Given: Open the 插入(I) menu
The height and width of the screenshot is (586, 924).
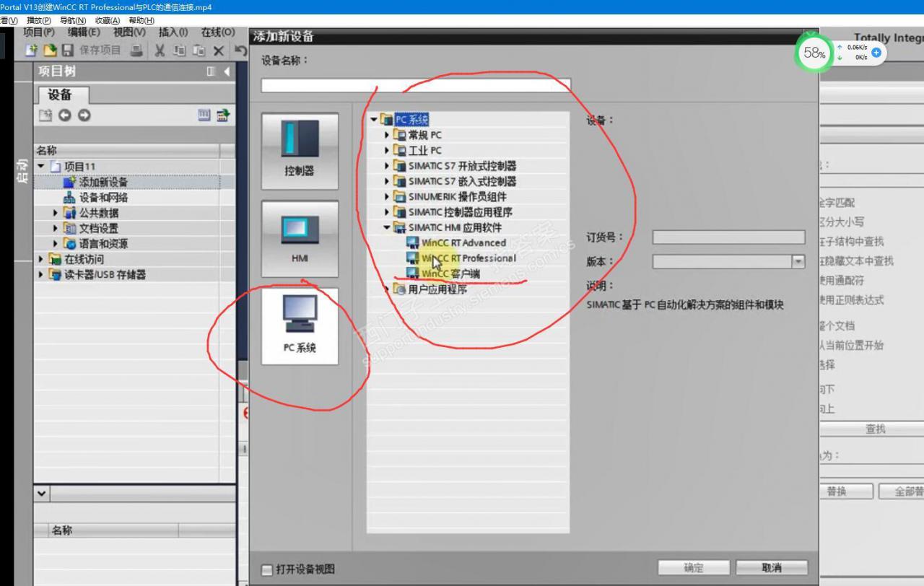Looking at the screenshot, I should (173, 32).
